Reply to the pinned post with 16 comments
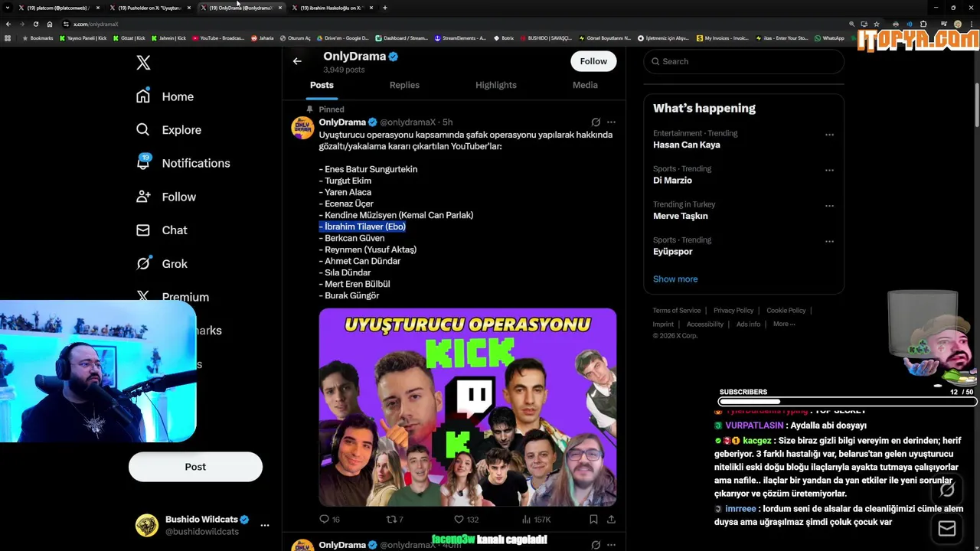Screen dimensions: 980x551 (329, 519)
